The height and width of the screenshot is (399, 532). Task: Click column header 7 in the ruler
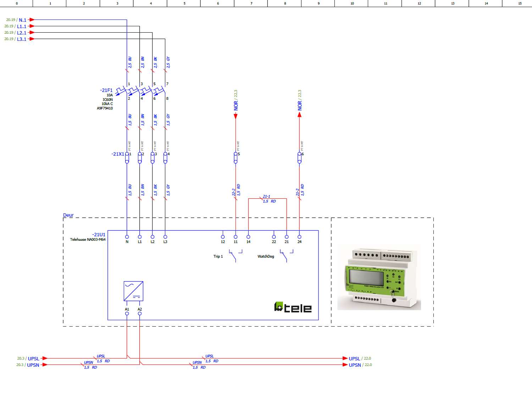251,4
